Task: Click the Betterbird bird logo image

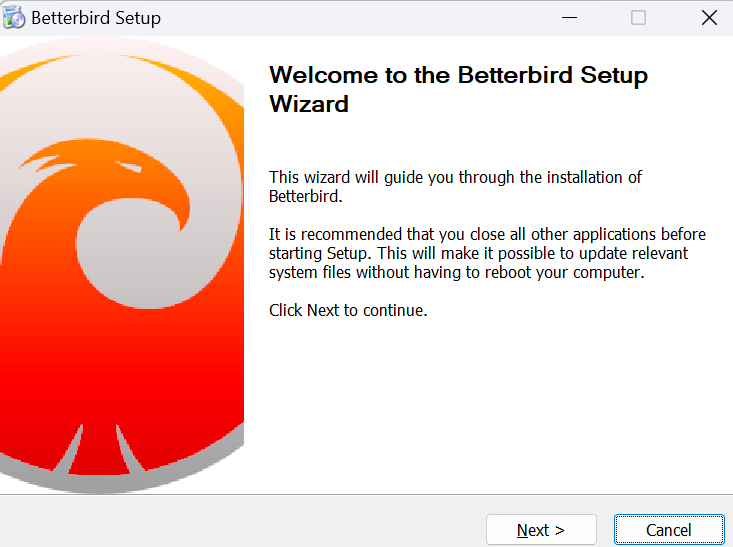Action: tap(122, 265)
